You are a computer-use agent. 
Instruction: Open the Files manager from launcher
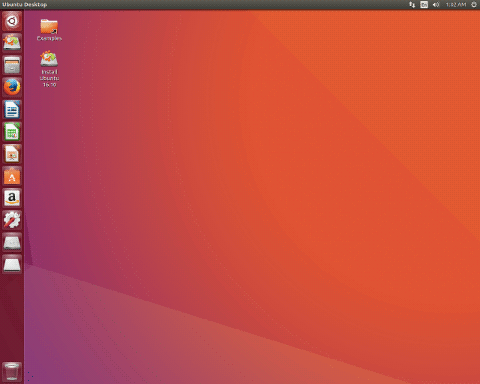click(12, 65)
